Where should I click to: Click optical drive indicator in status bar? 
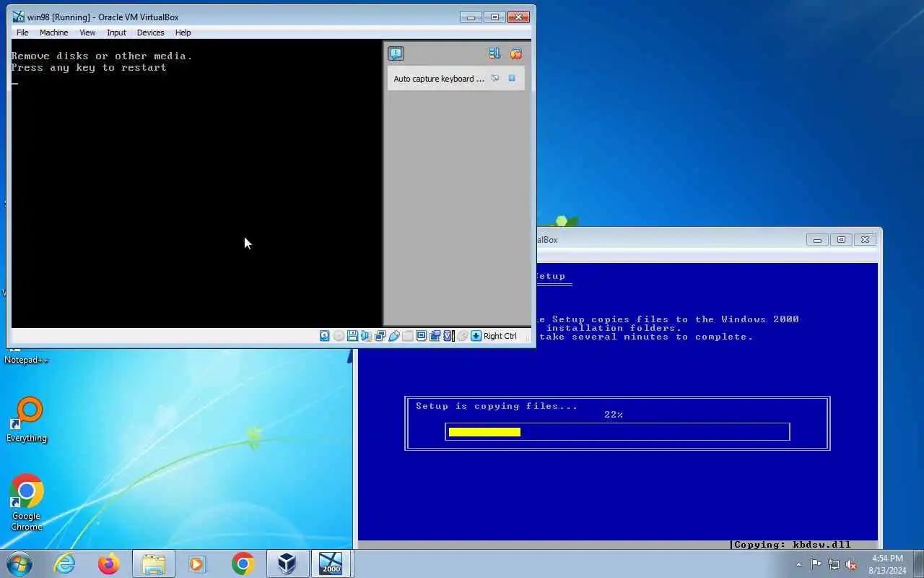(x=339, y=336)
